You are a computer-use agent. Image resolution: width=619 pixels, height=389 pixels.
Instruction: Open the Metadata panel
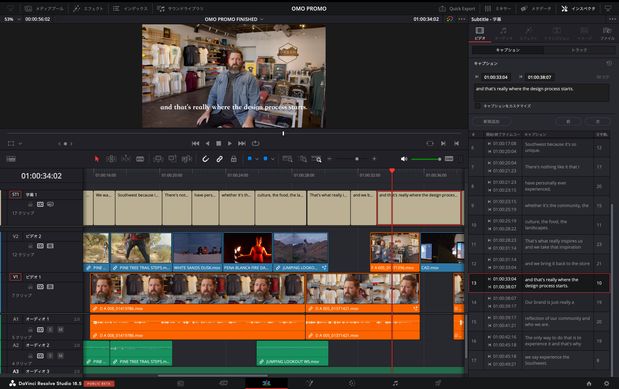[x=536, y=8]
